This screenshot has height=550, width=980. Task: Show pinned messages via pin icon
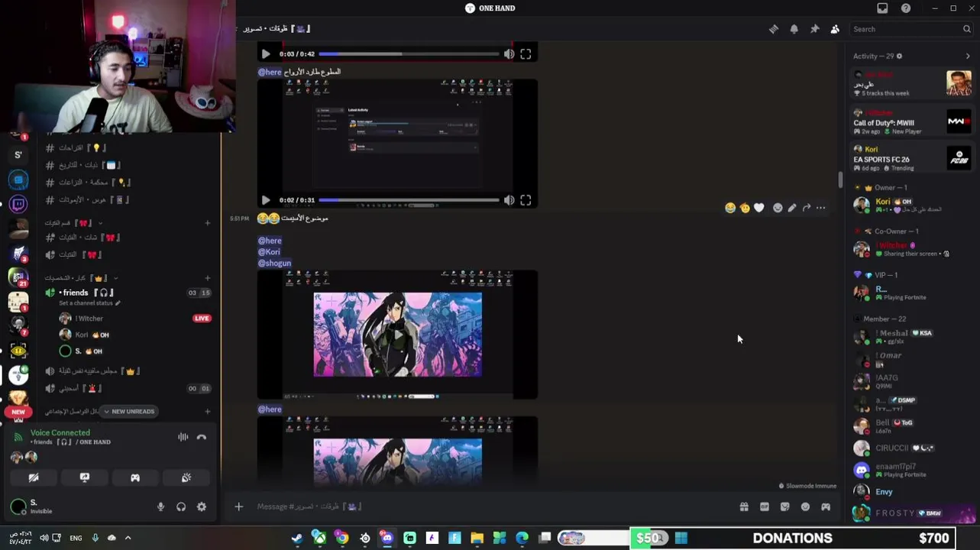814,29
